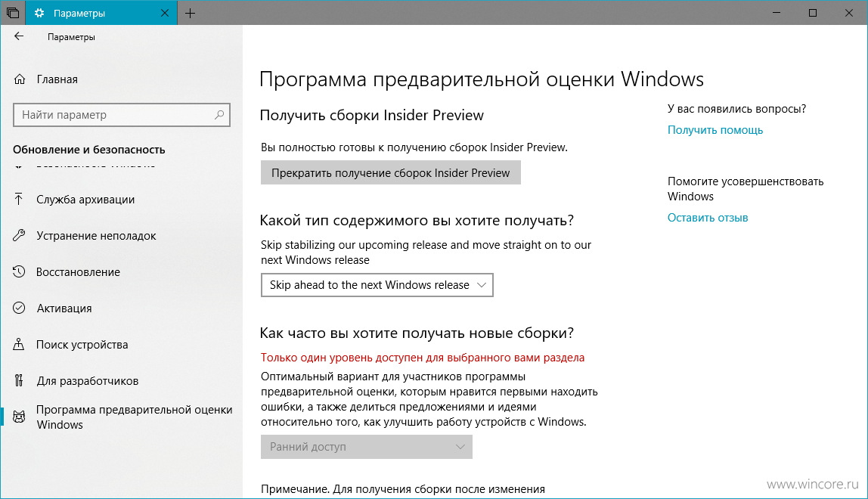Click the search magnifier icon

[219, 115]
